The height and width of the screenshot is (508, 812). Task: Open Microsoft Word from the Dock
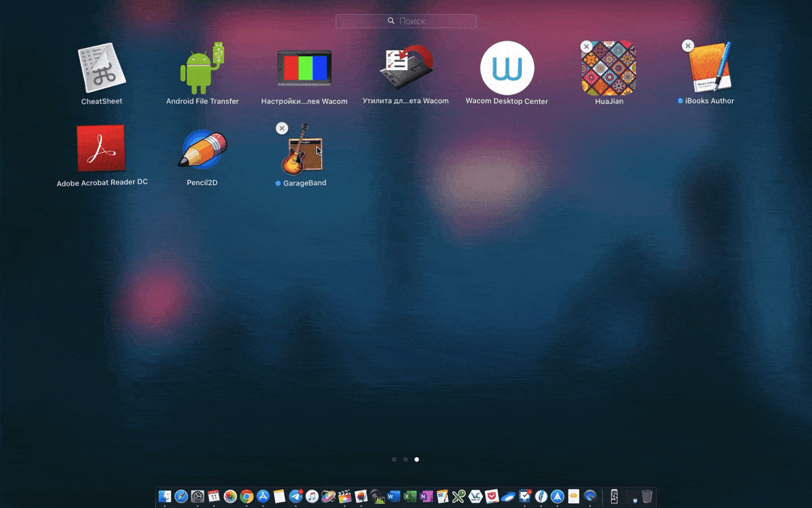click(393, 496)
